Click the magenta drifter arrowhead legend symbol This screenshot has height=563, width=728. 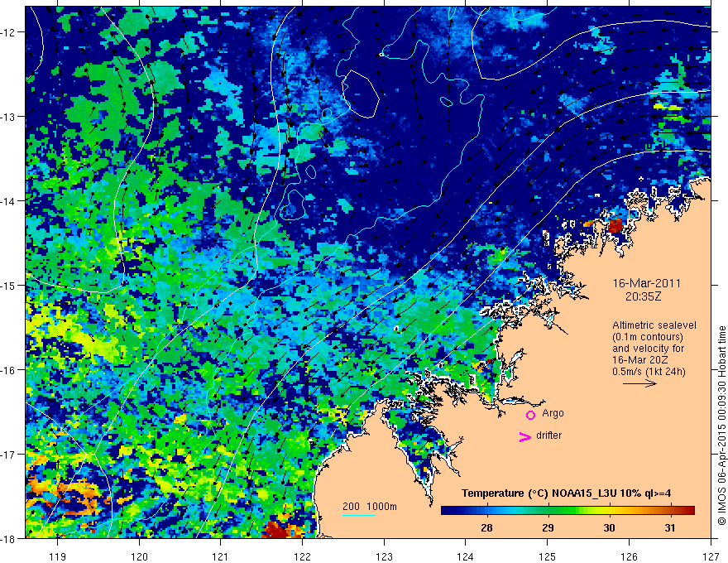[x=525, y=436]
